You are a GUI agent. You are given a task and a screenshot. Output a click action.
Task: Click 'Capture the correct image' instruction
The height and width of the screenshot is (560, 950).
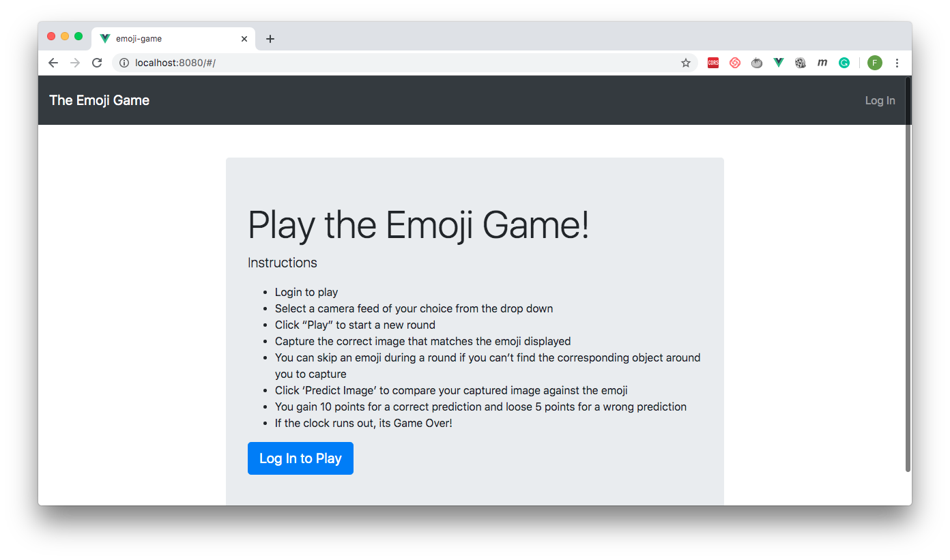[x=422, y=341]
